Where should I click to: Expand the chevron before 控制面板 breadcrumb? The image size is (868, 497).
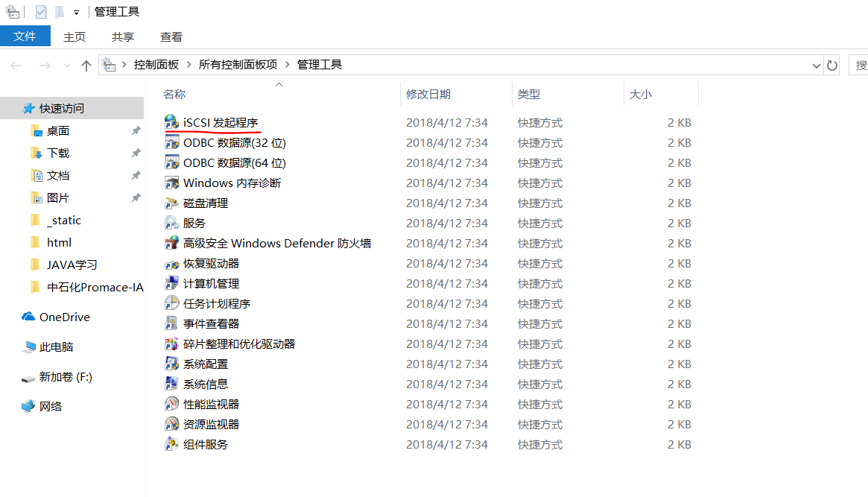pyautogui.click(x=124, y=65)
